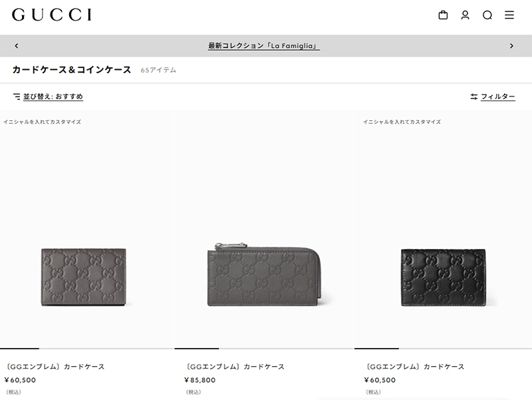Screen dimensions: 532x400
Task: Open the shopping bag icon
Action: click(x=443, y=15)
